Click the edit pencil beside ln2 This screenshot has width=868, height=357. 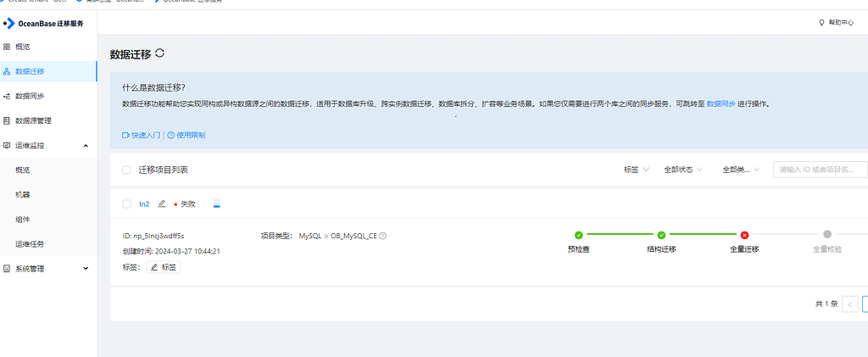pos(162,204)
